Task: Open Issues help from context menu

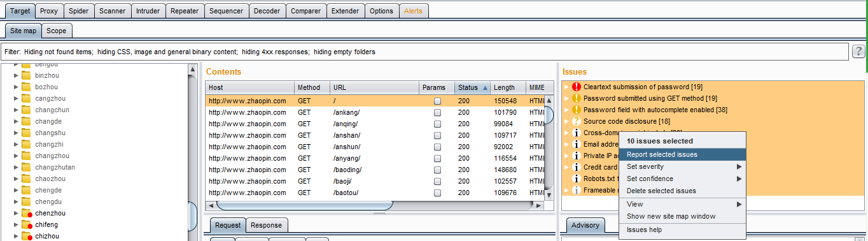Action: [x=682, y=230]
